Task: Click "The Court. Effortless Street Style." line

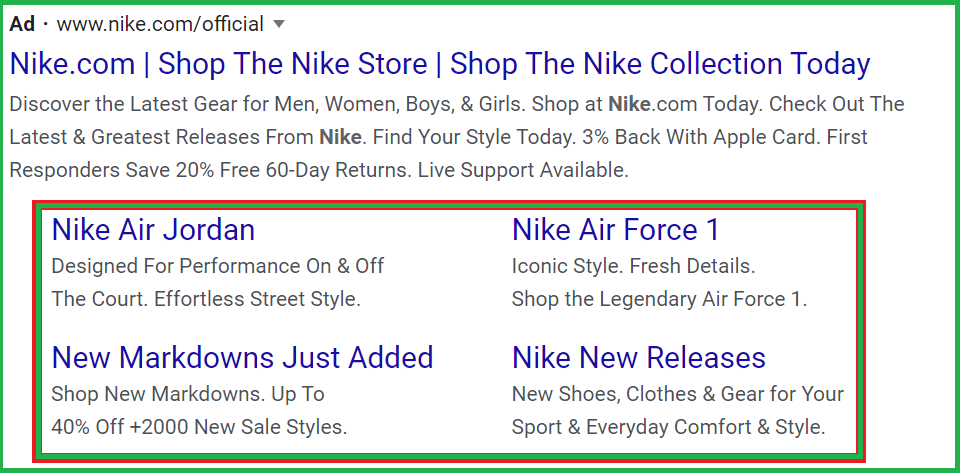Action: [205, 299]
